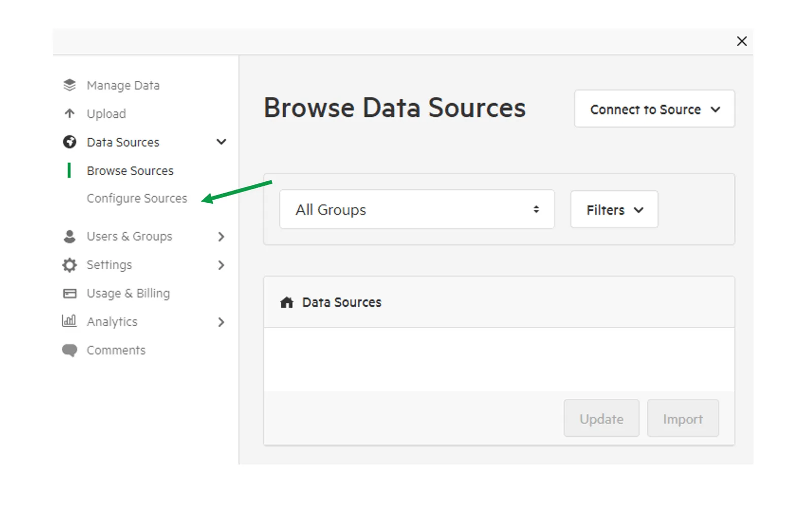
Task: Expand the Settings submenu arrow
Action: pyautogui.click(x=221, y=265)
